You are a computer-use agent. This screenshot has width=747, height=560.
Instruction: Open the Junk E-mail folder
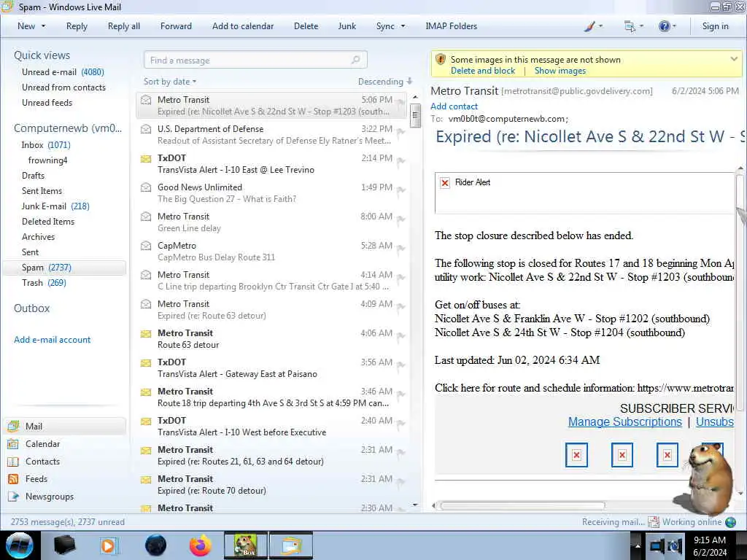pos(55,206)
